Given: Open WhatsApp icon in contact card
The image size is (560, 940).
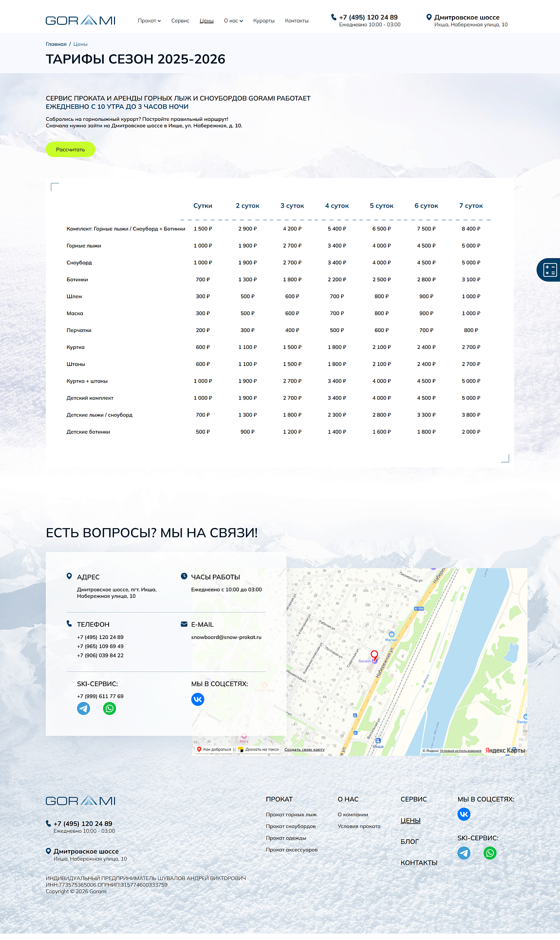Looking at the screenshot, I should 110,709.
